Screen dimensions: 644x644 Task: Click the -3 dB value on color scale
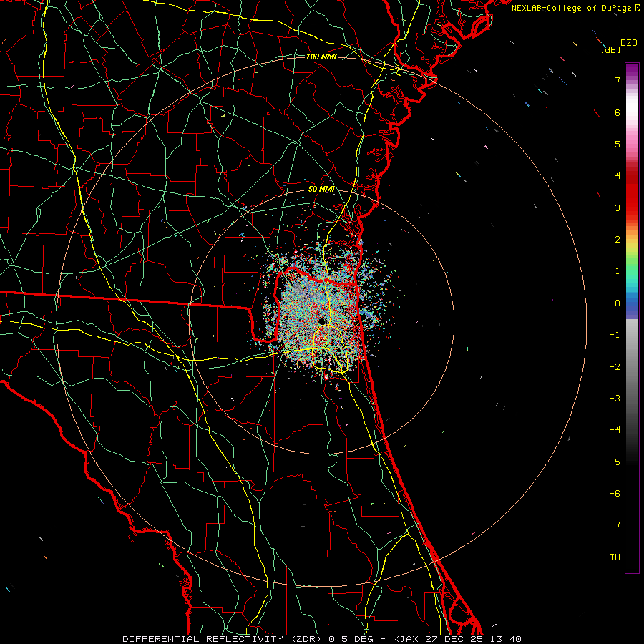[x=615, y=399]
